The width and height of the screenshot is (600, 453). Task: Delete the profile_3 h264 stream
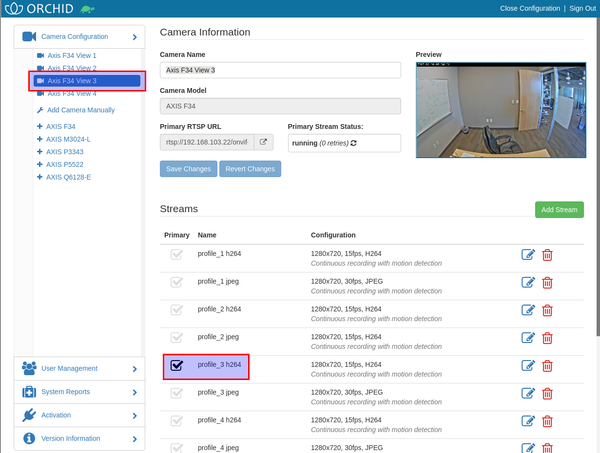547,366
